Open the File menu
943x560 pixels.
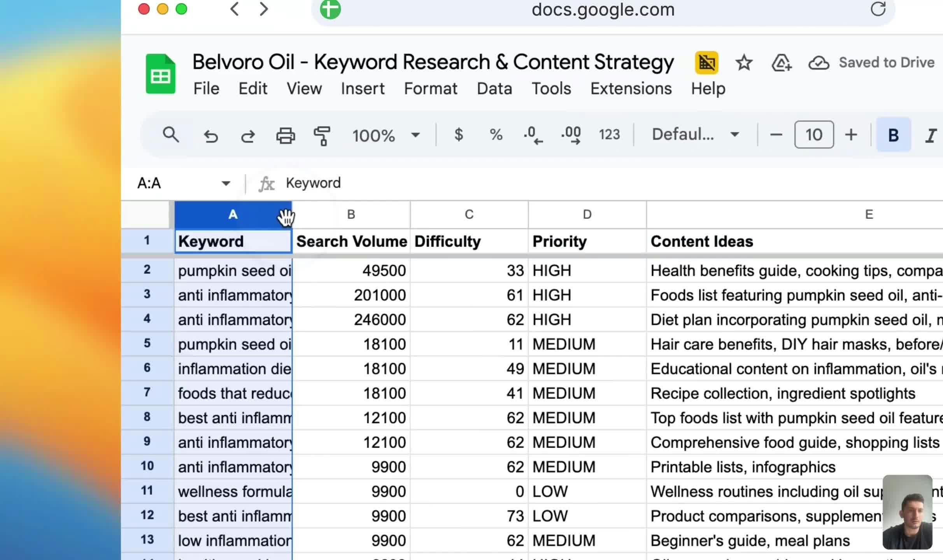tap(206, 89)
